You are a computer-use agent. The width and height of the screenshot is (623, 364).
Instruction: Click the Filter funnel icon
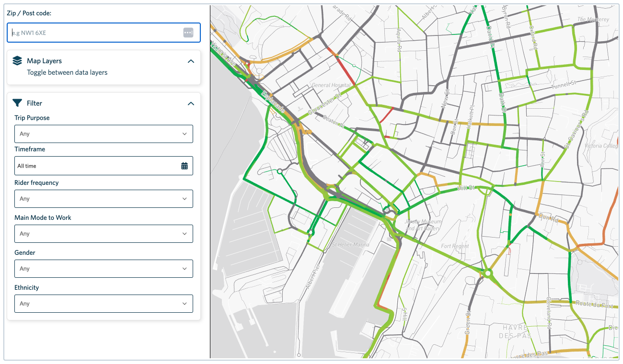coord(17,103)
